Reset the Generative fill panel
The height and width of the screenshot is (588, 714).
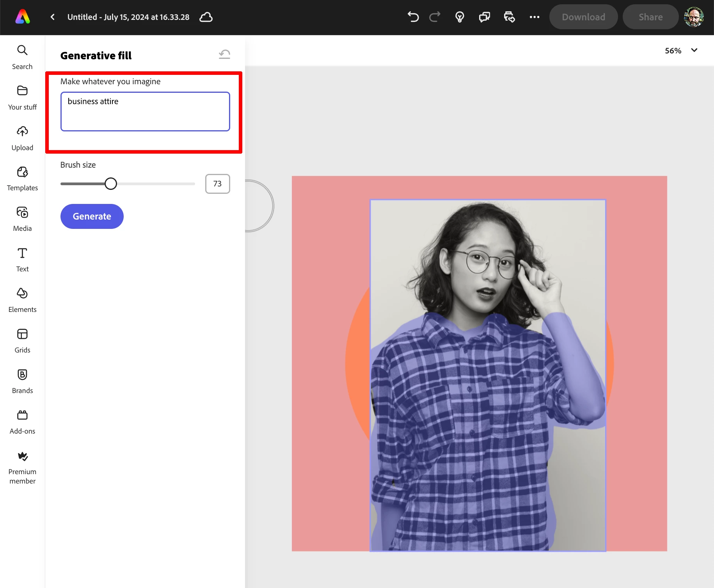[x=224, y=54]
